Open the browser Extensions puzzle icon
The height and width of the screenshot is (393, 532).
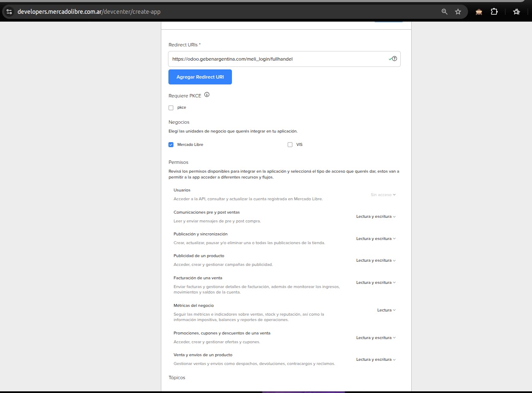[494, 12]
